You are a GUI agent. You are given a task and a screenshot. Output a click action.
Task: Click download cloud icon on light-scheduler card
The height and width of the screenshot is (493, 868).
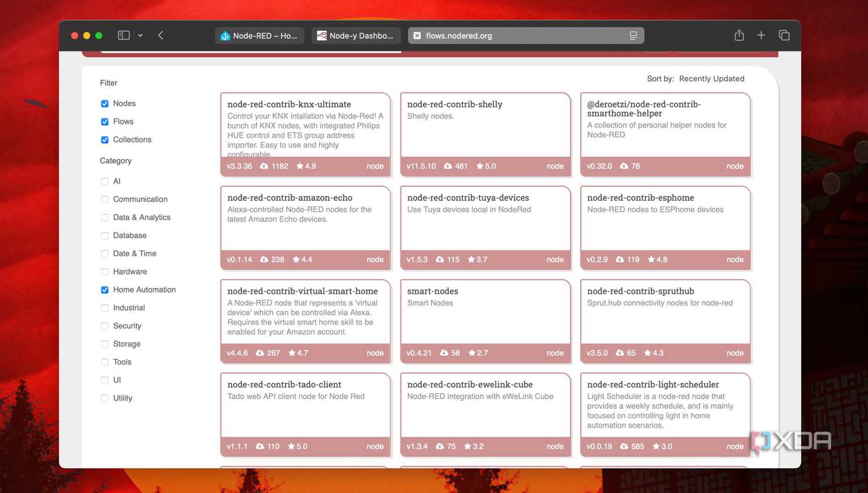[x=624, y=446]
